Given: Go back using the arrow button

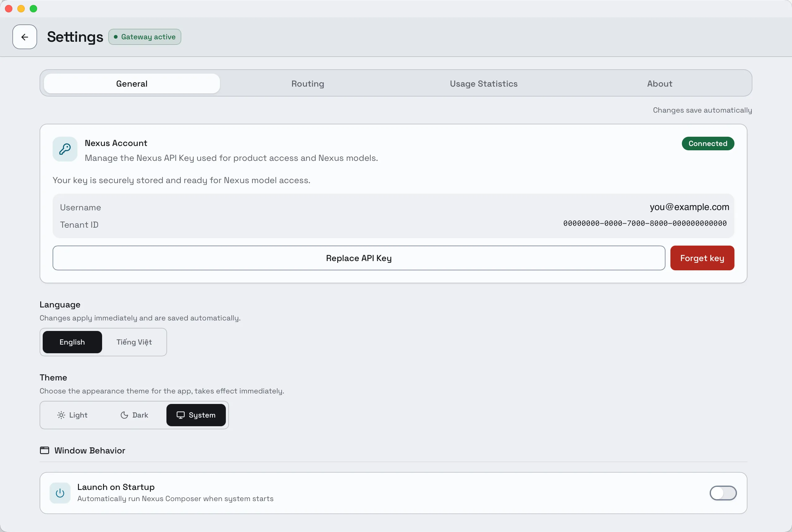Looking at the screenshot, I should coord(25,36).
